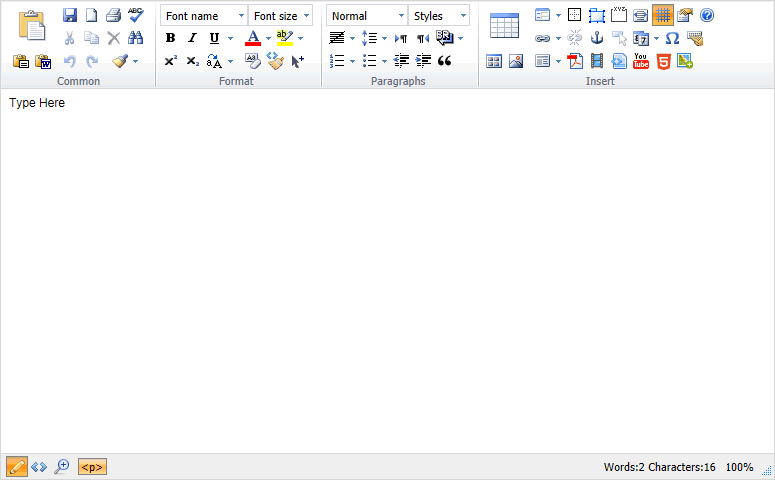Click the anchor icon
The height and width of the screenshot is (480, 775).
597,38
